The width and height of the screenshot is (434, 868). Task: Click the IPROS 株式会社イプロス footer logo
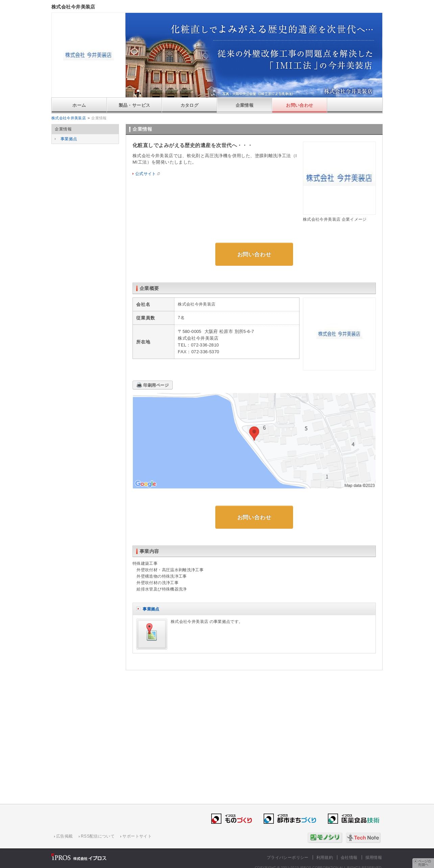79,858
